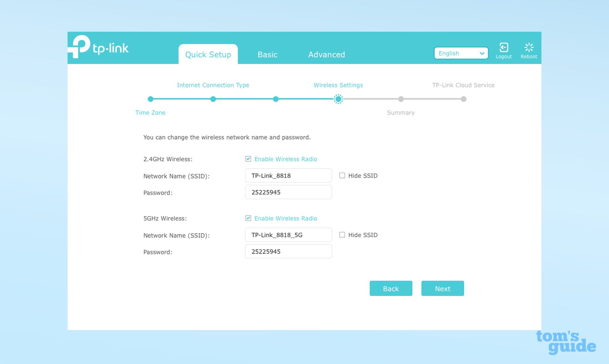Edit the 2.4GHz Network Name SSID field
The image size is (609, 364).
[288, 176]
